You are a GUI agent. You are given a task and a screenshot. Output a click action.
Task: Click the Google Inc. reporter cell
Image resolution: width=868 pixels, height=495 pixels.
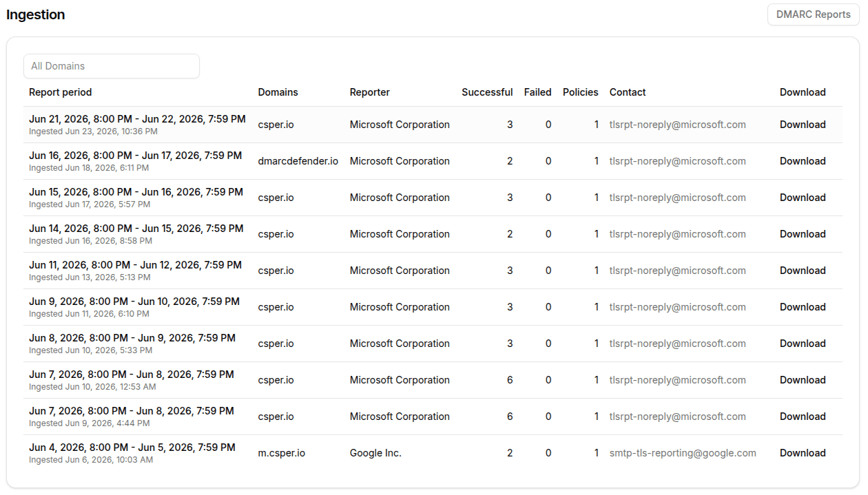(375, 453)
